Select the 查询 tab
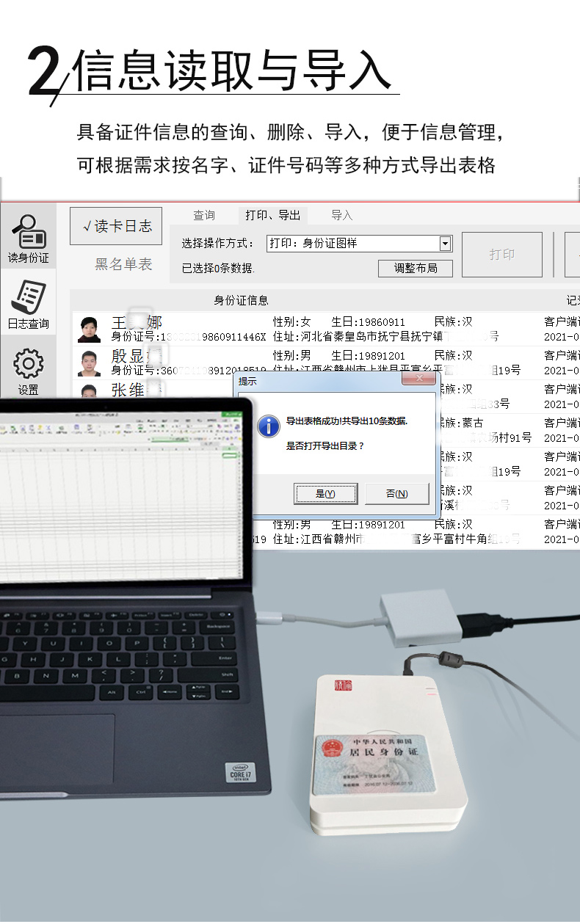Image resolution: width=580 pixels, height=924 pixels. pyautogui.click(x=204, y=215)
